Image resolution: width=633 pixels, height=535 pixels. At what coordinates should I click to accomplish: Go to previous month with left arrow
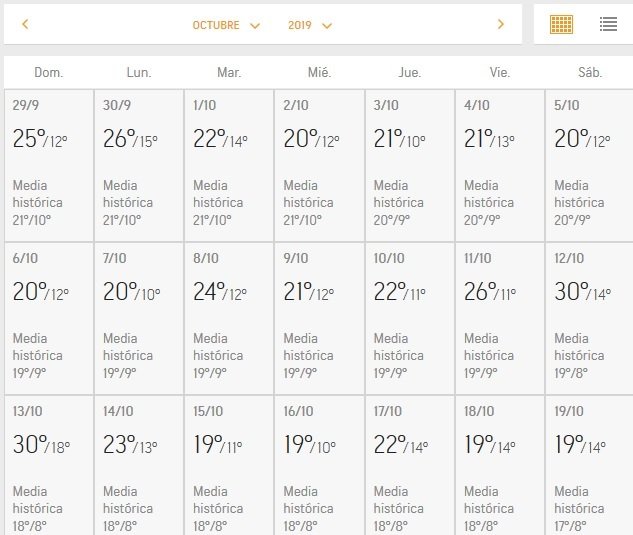pos(25,25)
